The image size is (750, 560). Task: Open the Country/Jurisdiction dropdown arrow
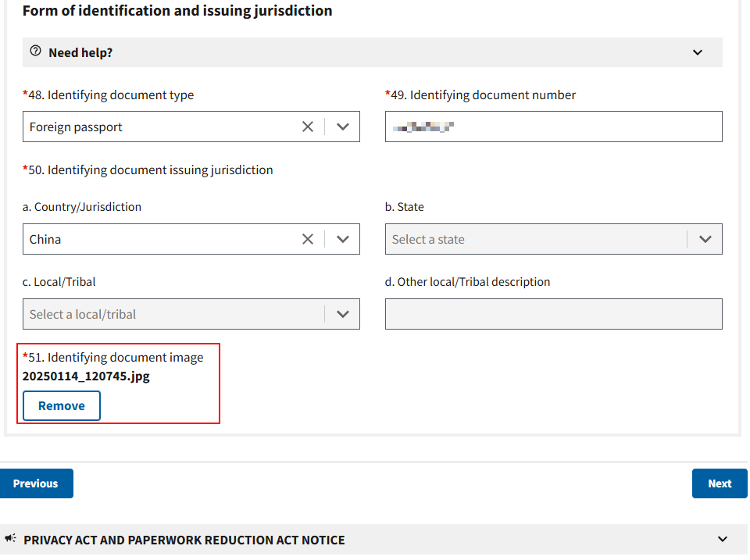[342, 239]
